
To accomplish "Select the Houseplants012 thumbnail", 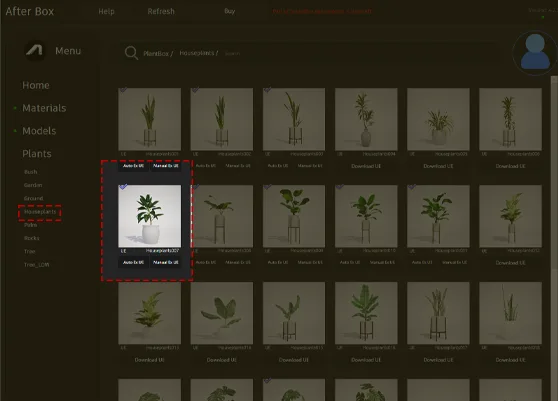I will 510,216.
